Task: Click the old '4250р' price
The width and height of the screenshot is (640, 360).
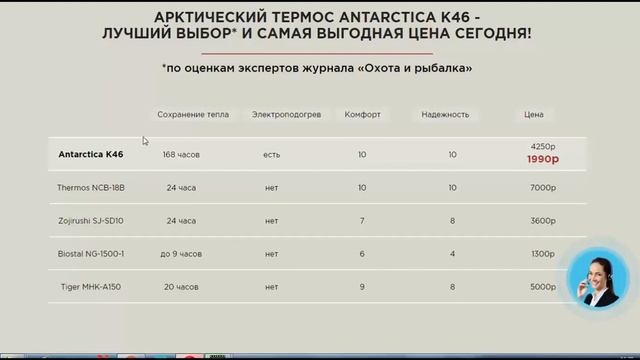Action: coord(543,147)
